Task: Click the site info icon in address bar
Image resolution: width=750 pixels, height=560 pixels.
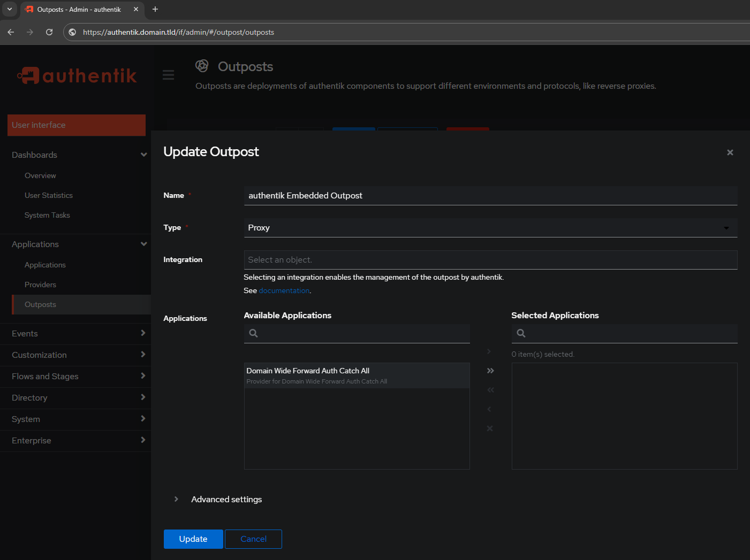Action: point(72,32)
